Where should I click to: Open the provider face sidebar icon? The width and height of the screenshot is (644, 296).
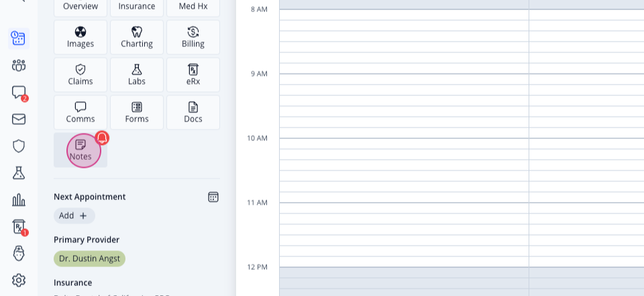tap(19, 253)
